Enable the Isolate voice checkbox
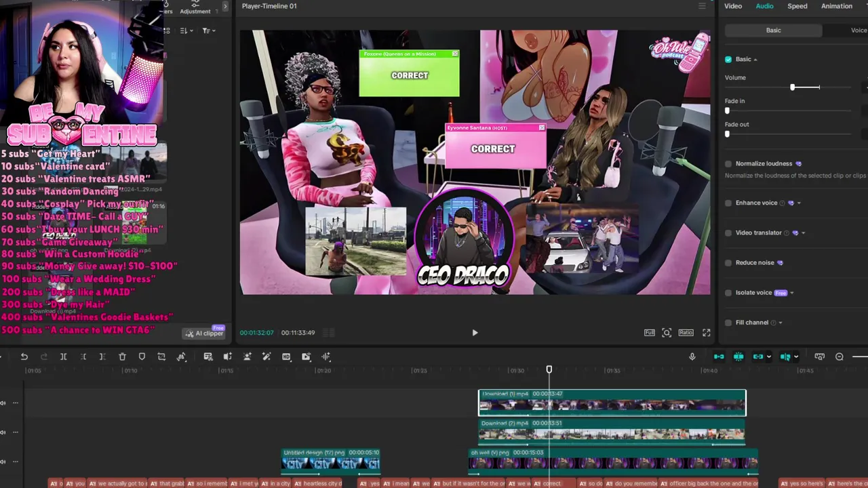This screenshot has width=868, height=488. (x=728, y=293)
